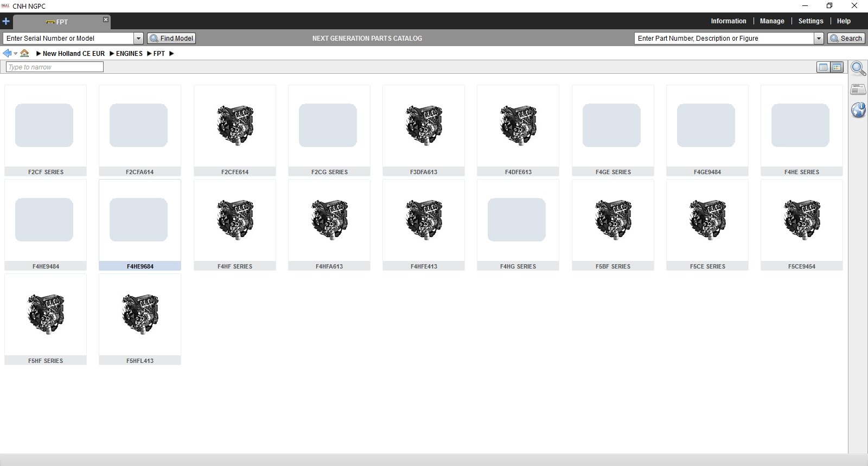The height and width of the screenshot is (466, 868).
Task: Select the F3DFA613 engine tile
Action: 424,130
